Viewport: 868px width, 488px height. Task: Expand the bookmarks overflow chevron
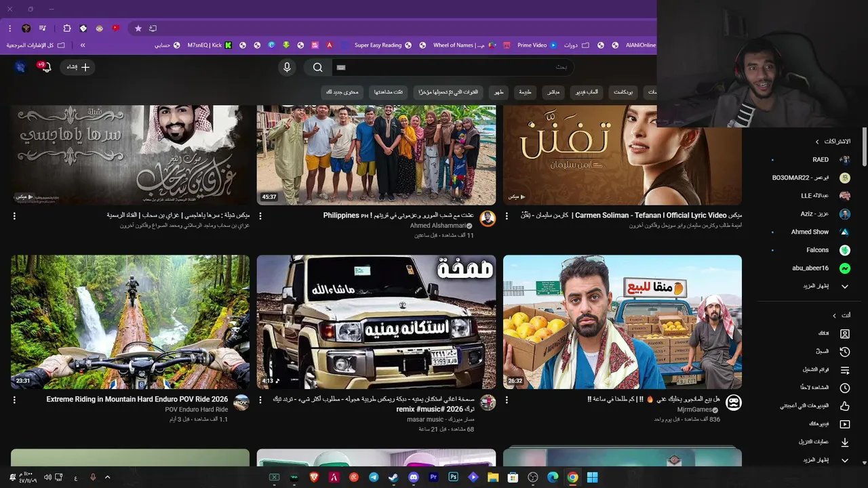(x=83, y=45)
